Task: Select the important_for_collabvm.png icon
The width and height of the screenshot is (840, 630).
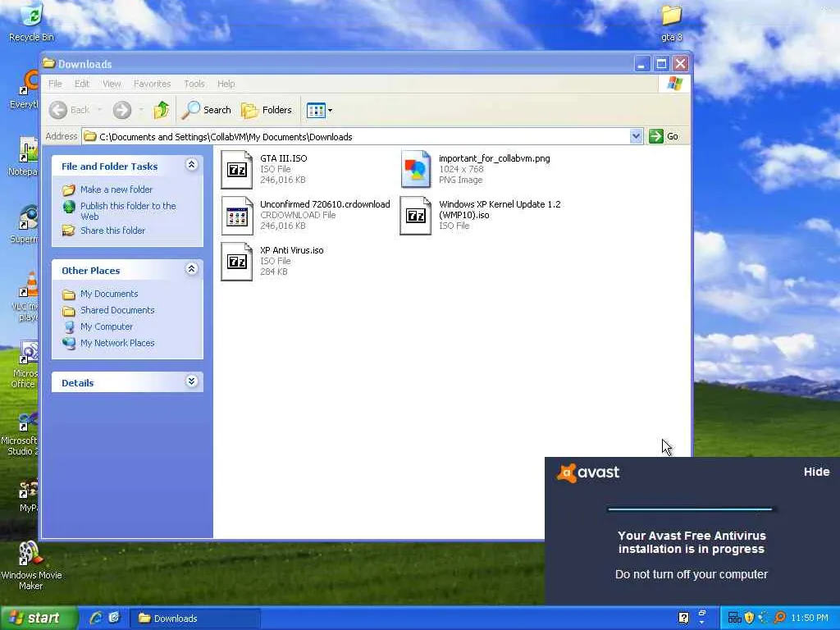Action: [416, 169]
